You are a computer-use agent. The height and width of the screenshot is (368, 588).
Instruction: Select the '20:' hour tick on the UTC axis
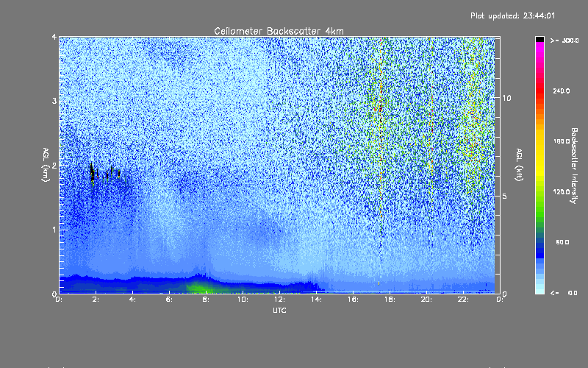pos(427,300)
